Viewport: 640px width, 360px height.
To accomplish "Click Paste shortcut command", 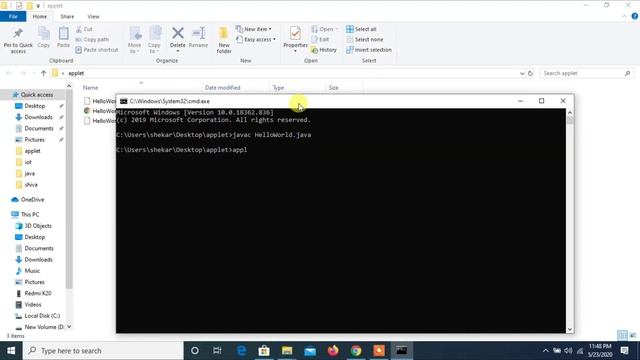I will pyautogui.click(x=97, y=50).
